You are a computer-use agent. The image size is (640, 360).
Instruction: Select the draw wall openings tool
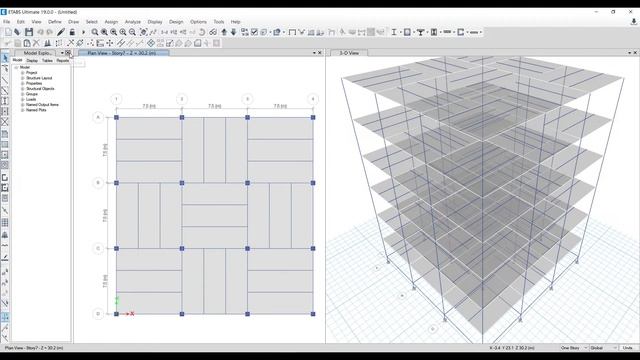(x=5, y=198)
